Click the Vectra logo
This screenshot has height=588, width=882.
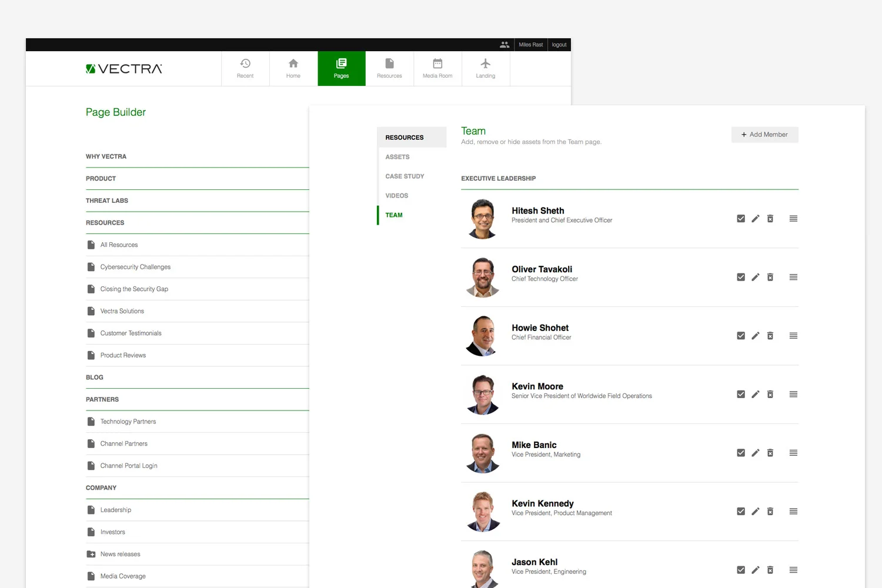point(124,69)
